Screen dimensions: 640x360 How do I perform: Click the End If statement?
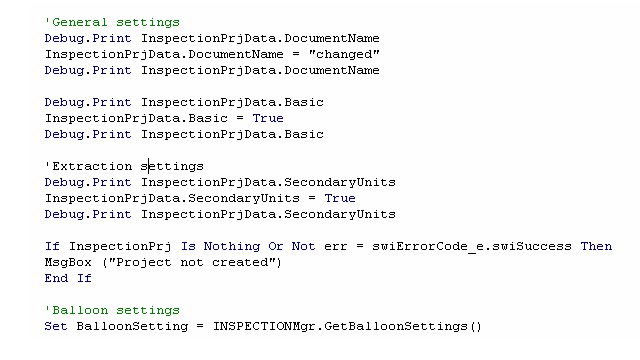pyautogui.click(x=68, y=278)
